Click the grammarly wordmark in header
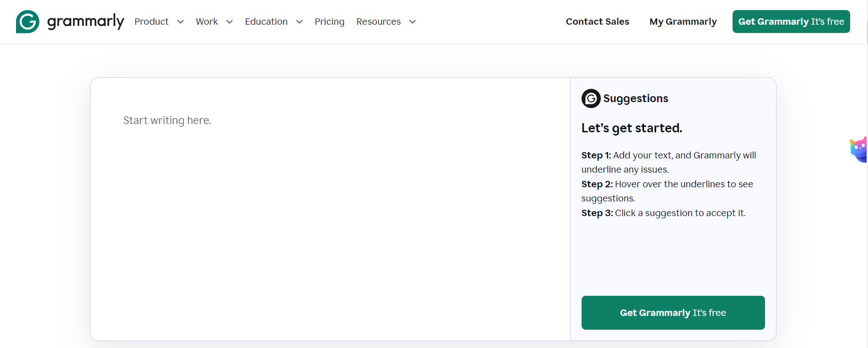Viewport: 868px width, 348px height. pyautogui.click(x=86, y=22)
